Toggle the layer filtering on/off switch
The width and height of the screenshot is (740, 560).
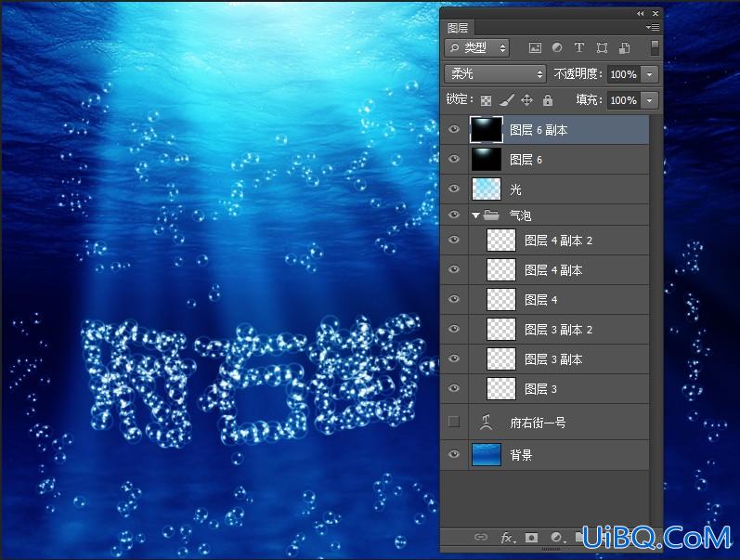point(655,47)
